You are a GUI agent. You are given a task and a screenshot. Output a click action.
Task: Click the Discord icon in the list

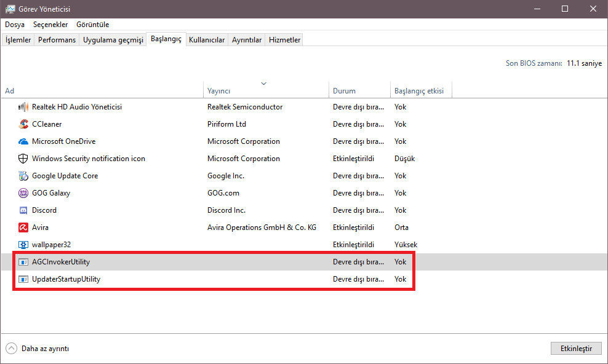tap(23, 210)
